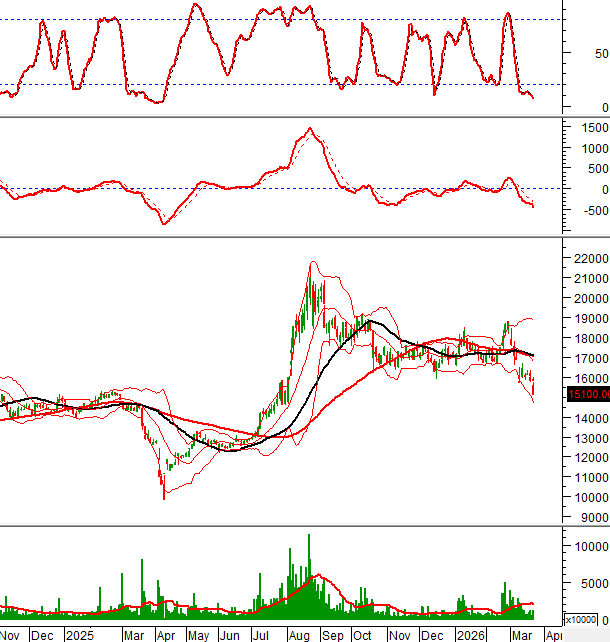Click the 9000 price axis label
This screenshot has width=610, height=642.
tap(591, 518)
